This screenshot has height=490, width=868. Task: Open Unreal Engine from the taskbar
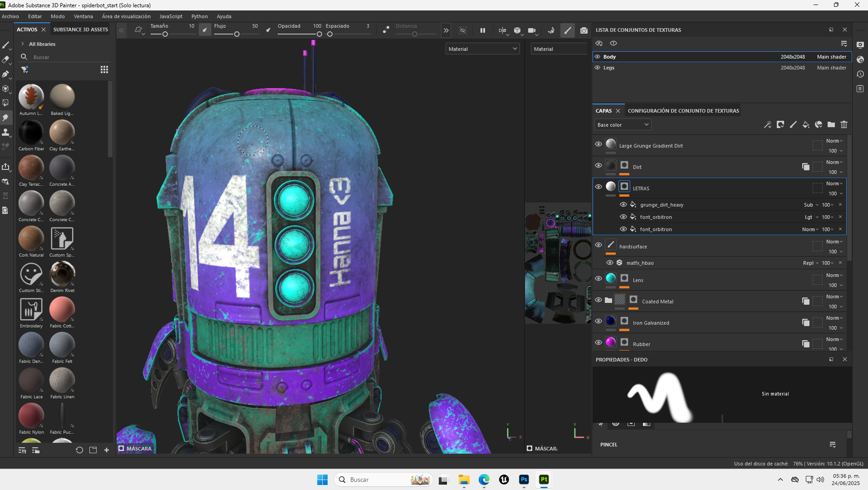point(504,480)
